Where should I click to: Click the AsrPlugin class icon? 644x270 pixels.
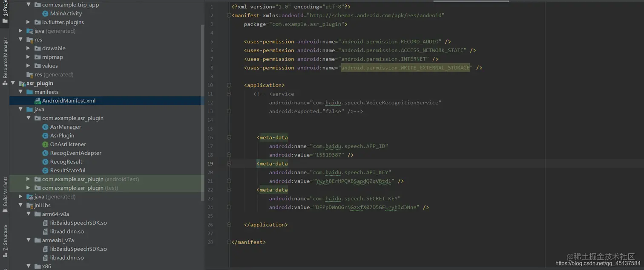pos(46,136)
